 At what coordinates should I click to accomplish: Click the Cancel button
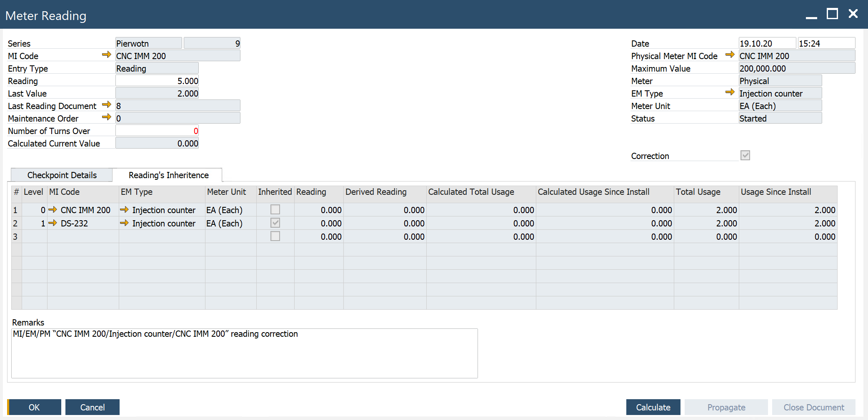pyautogui.click(x=92, y=407)
